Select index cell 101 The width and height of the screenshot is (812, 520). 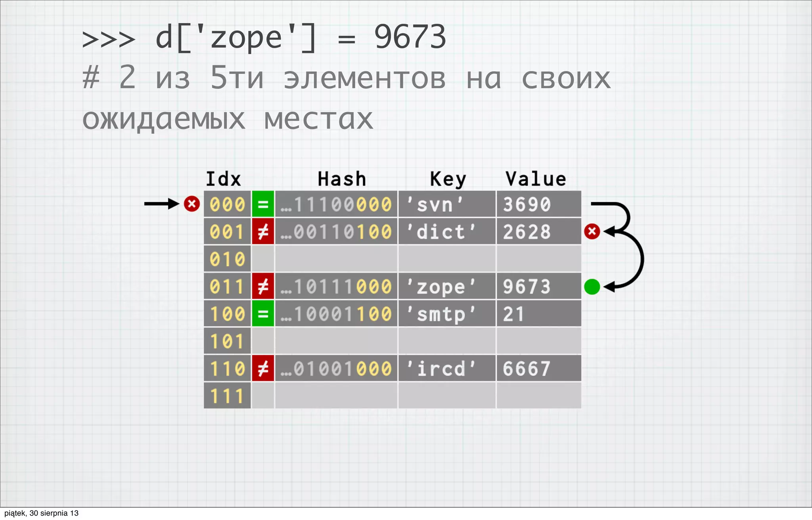click(227, 341)
